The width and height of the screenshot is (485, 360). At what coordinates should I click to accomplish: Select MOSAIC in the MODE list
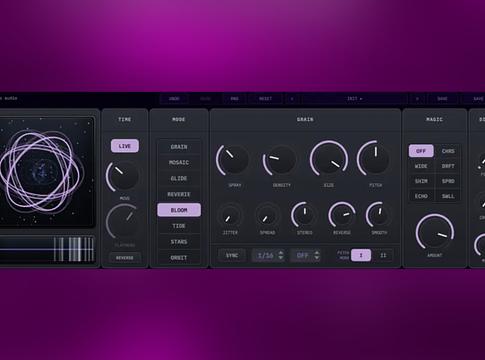tap(179, 162)
